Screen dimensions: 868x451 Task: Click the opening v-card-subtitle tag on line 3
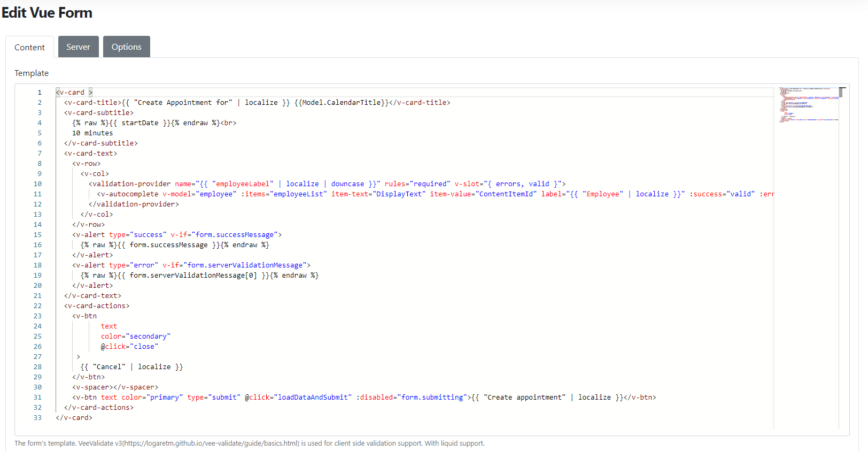click(99, 113)
